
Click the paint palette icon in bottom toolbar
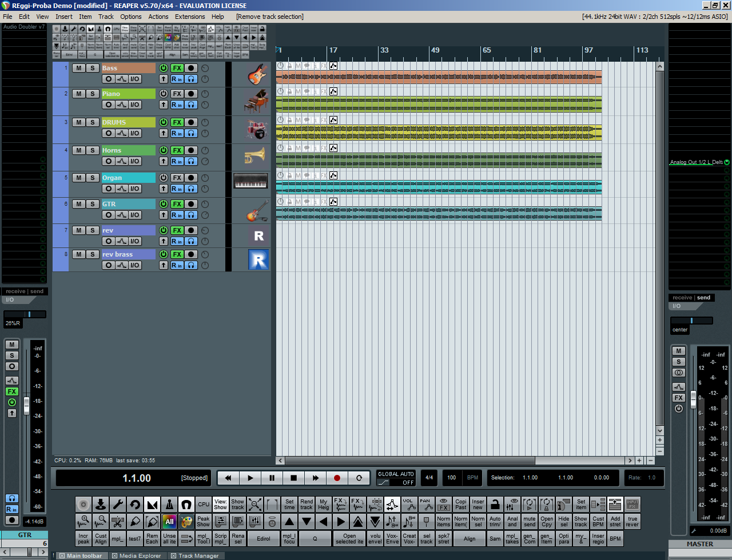pos(186,521)
